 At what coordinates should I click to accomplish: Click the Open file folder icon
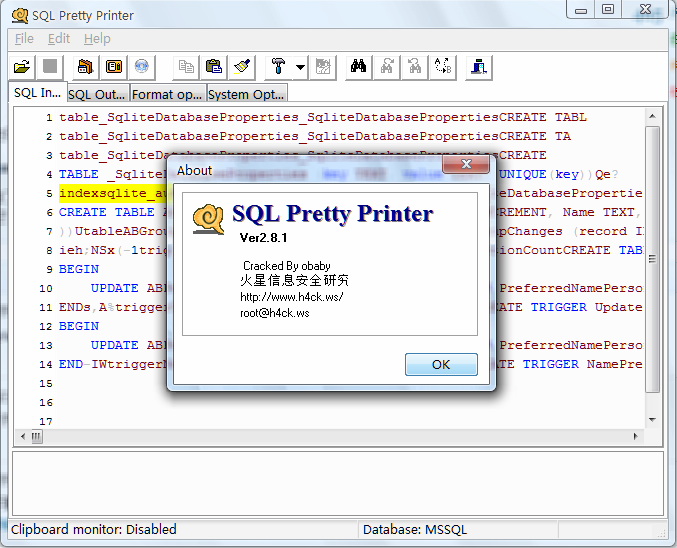[x=22, y=67]
